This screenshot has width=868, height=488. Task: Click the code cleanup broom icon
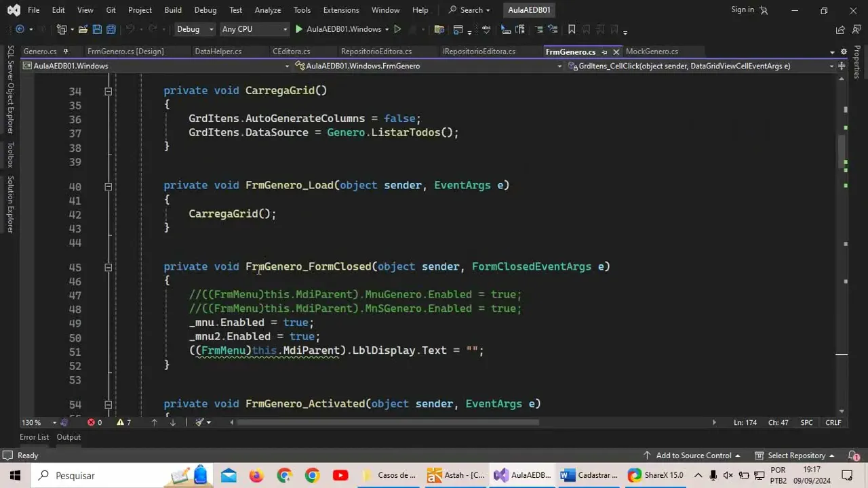click(199, 422)
